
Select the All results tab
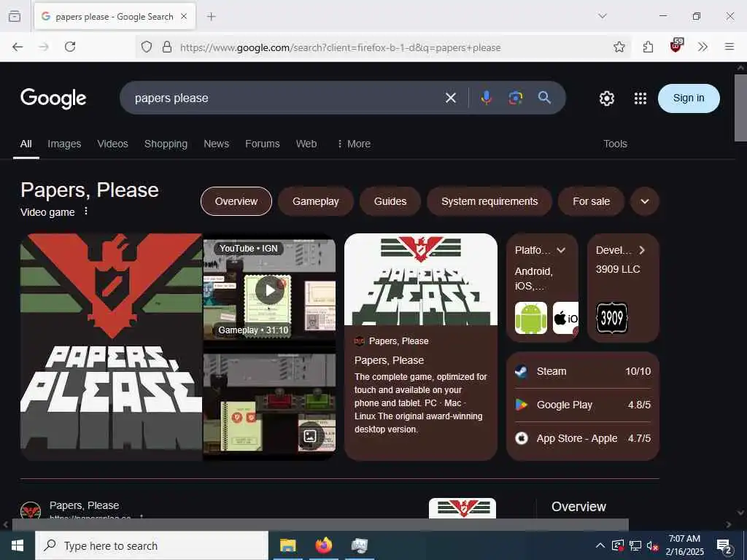[x=26, y=144]
